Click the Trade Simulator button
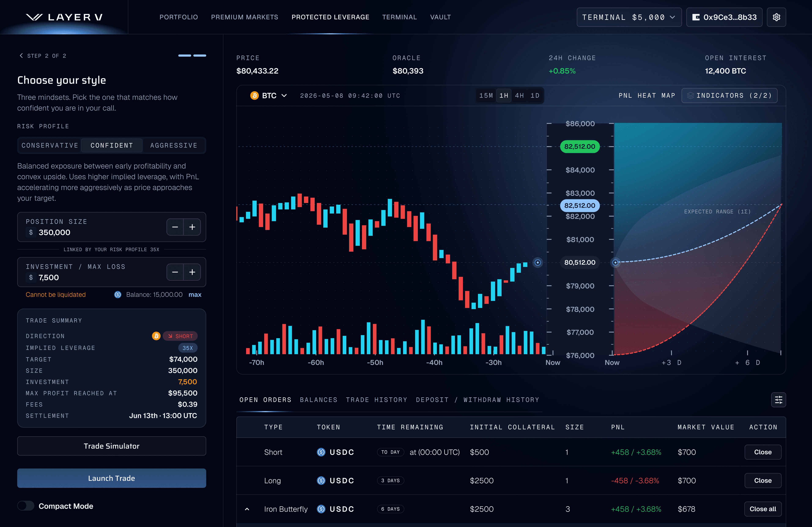This screenshot has width=812, height=527. point(112,446)
